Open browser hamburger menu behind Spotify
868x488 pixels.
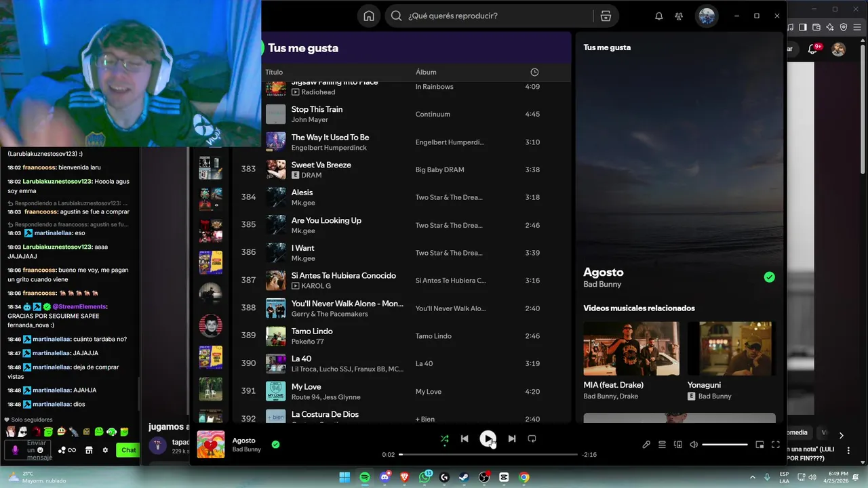point(857,27)
